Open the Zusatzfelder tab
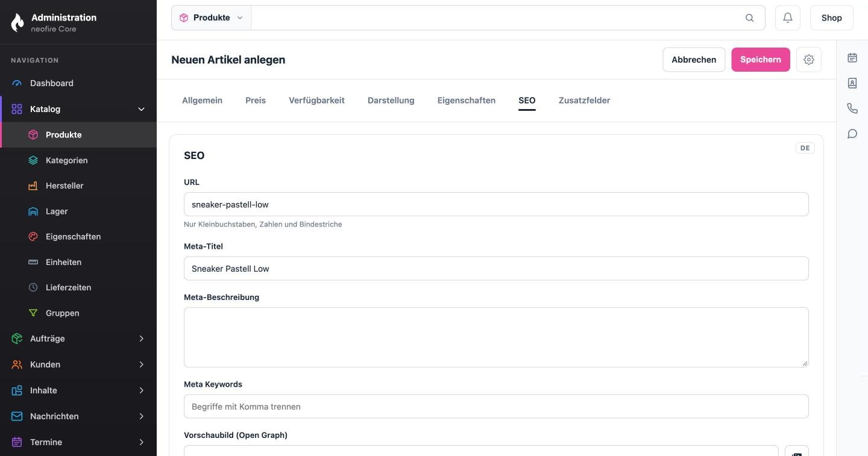This screenshot has width=868, height=456. (x=584, y=101)
